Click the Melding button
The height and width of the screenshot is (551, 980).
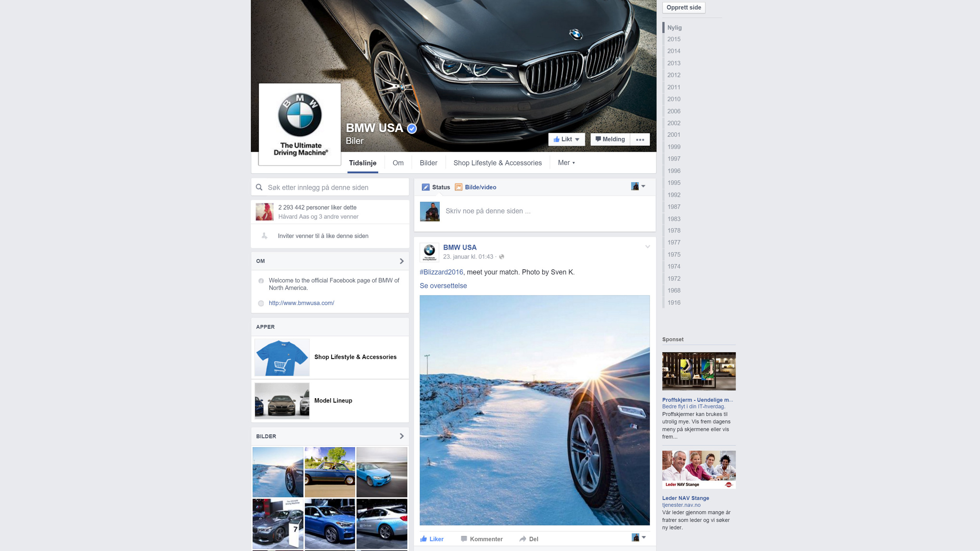click(x=610, y=140)
